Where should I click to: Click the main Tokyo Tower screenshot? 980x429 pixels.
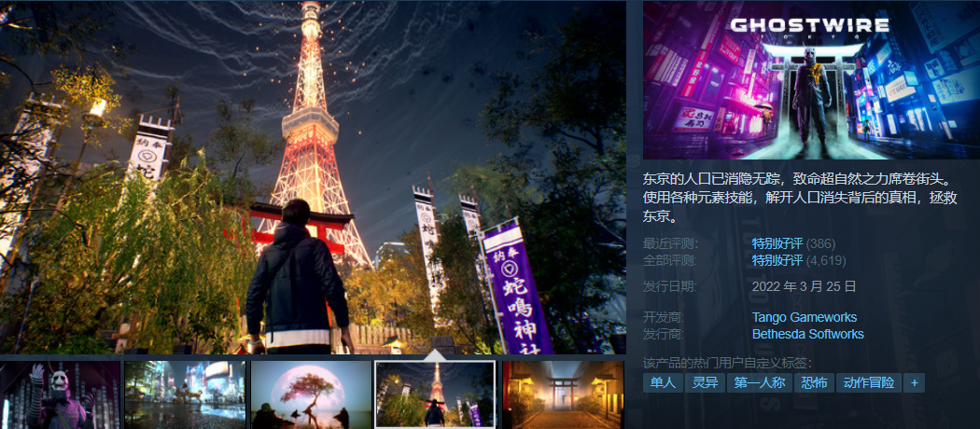tap(313, 177)
